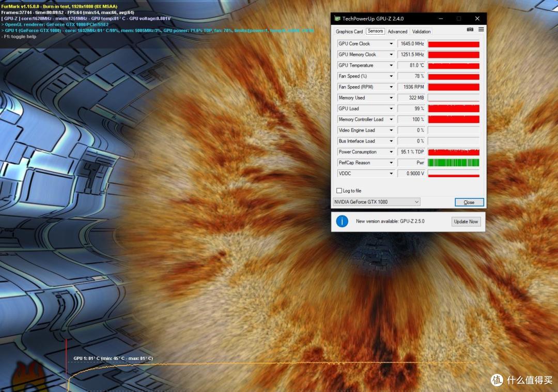Open the VDDC sensor dropdown
The image size is (558, 392).
pyautogui.click(x=391, y=174)
